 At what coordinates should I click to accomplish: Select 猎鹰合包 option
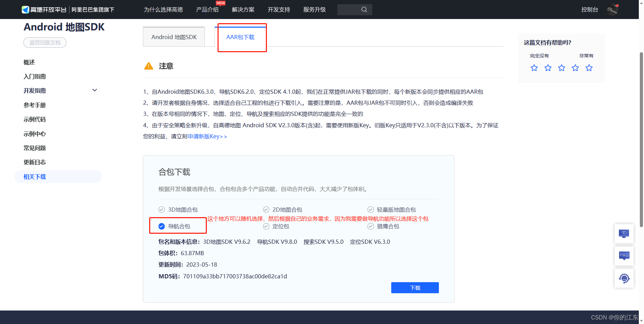(383, 226)
